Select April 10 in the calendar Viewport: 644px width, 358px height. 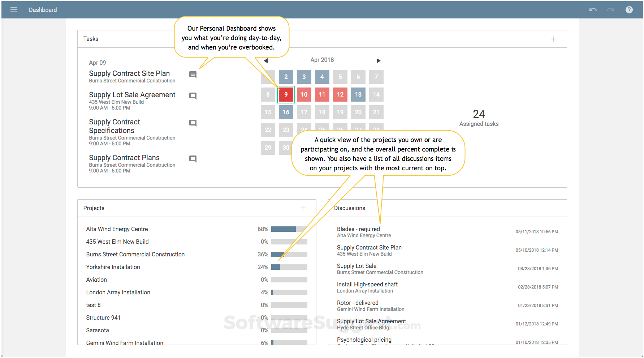tap(304, 95)
